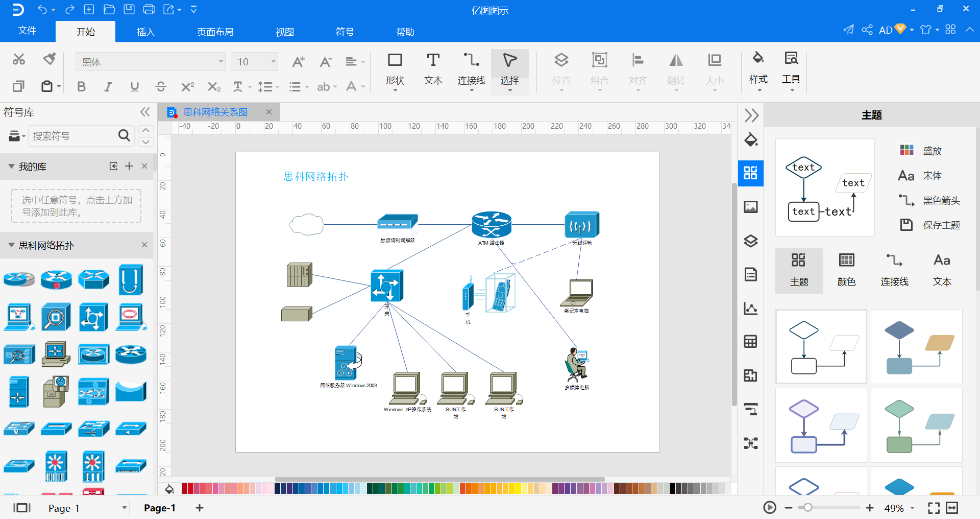Select the connector line tool

471,69
